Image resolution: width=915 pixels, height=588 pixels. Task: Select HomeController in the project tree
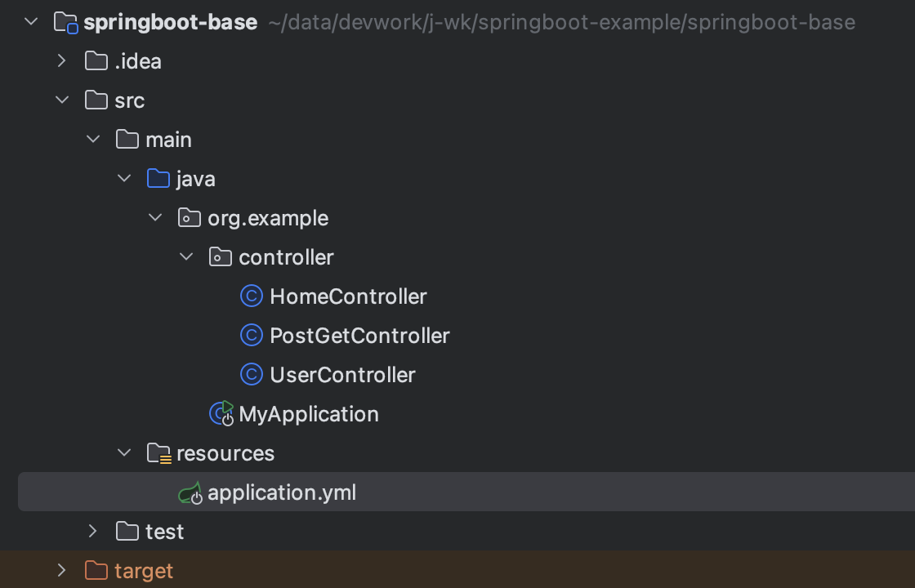[348, 296]
